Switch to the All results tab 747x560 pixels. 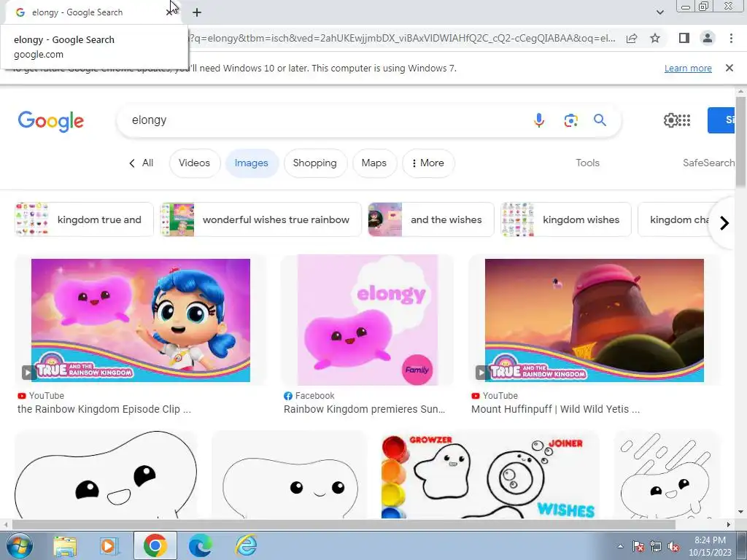point(142,163)
